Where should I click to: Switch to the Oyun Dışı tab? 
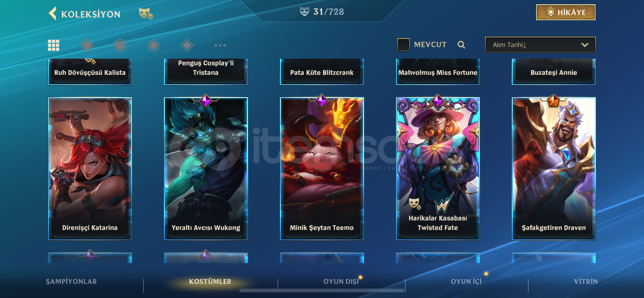point(341,282)
